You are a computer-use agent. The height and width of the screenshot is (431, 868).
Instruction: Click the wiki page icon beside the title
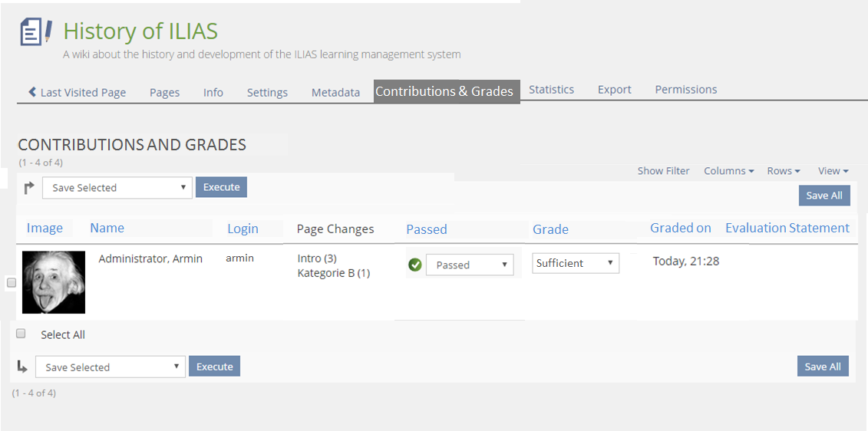click(35, 31)
